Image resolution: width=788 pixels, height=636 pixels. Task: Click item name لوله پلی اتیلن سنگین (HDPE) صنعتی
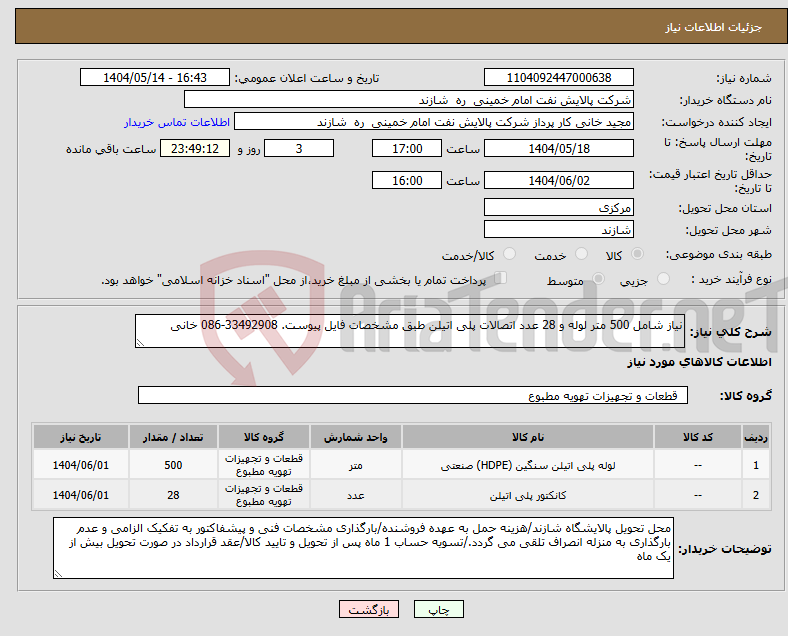(528, 465)
